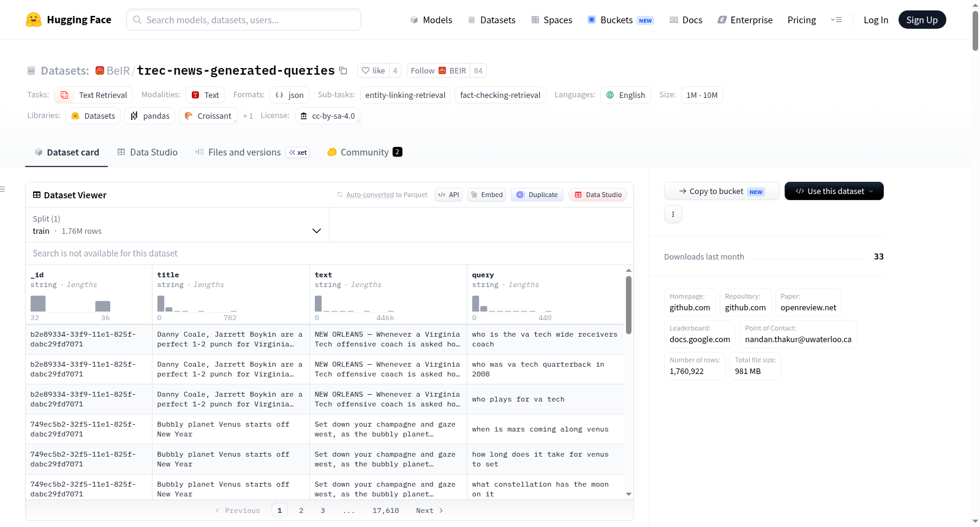Click the _id length histogram
Screen dimensions: 980x527
70,304
